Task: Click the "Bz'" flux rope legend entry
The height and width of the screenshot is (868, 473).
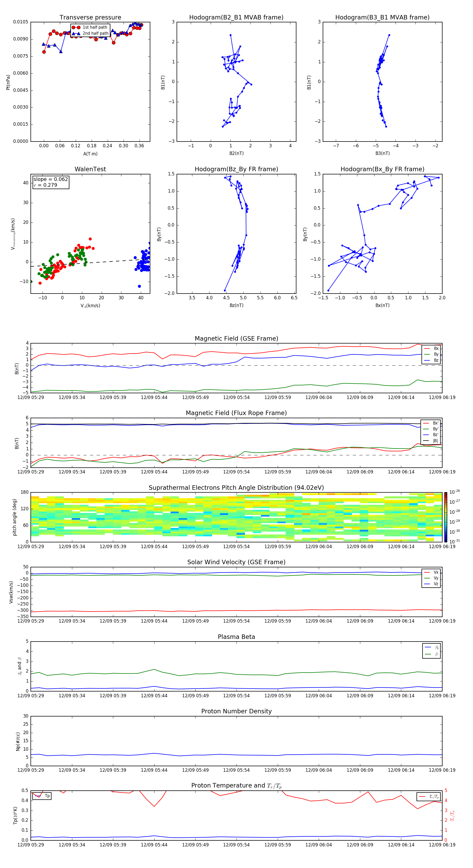Action: (431, 435)
